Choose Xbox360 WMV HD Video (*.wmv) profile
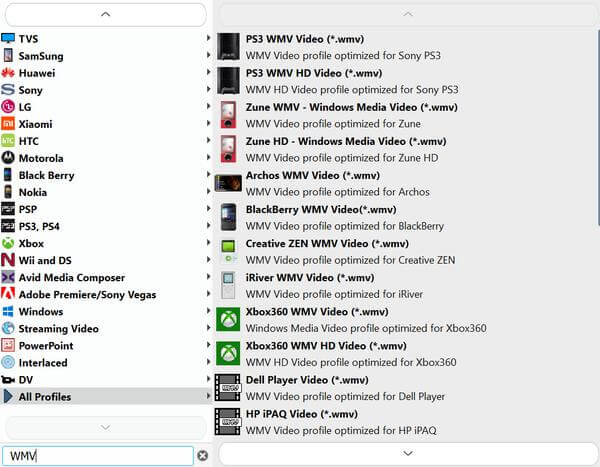This screenshot has height=467, width=600. click(406, 353)
